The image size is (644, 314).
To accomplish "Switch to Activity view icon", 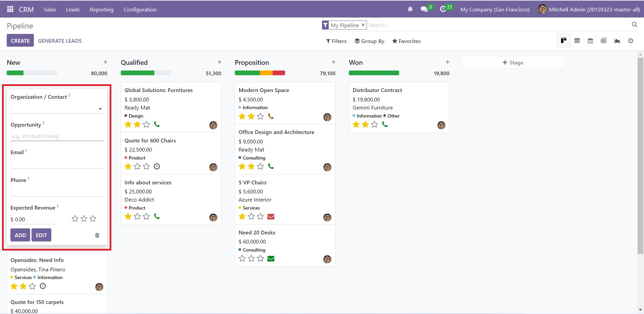I will click(631, 41).
